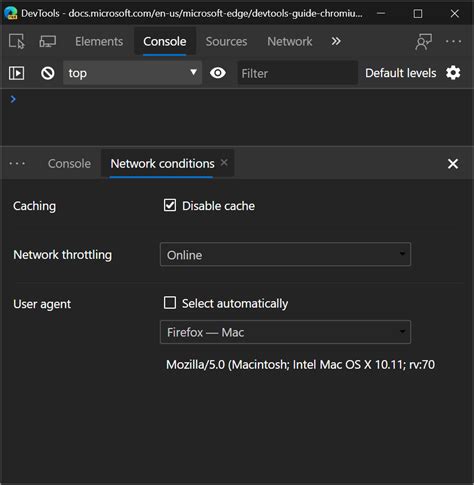
Task: Open console settings gear
Action: pyautogui.click(x=453, y=73)
